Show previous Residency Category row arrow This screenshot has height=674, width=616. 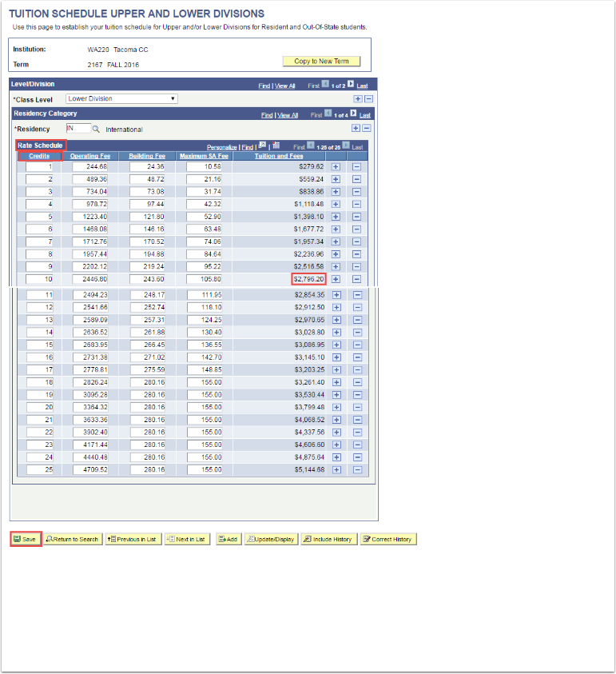(328, 114)
